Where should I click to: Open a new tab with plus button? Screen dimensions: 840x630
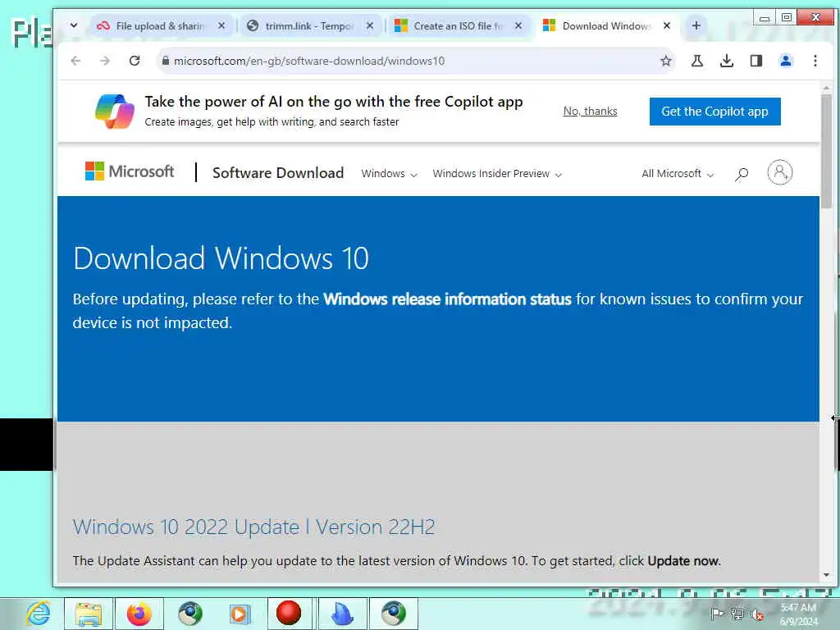click(696, 25)
